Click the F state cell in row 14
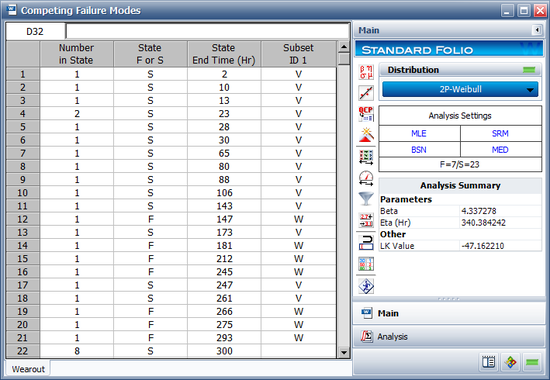550x380 pixels. 150,246
